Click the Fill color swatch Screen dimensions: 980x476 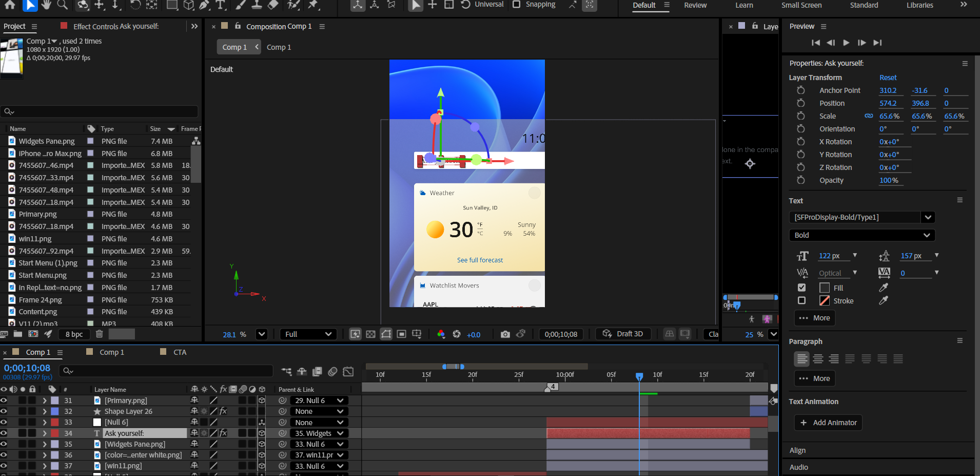point(825,288)
